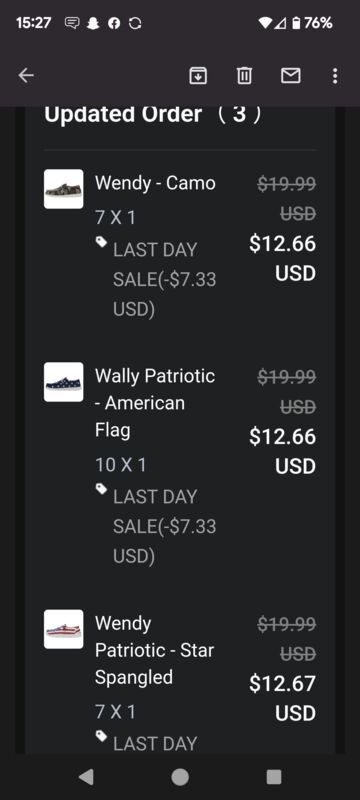360x800 pixels.
Task: Tap the sale tag icon under Wally Patriotic
Action: coord(101,489)
